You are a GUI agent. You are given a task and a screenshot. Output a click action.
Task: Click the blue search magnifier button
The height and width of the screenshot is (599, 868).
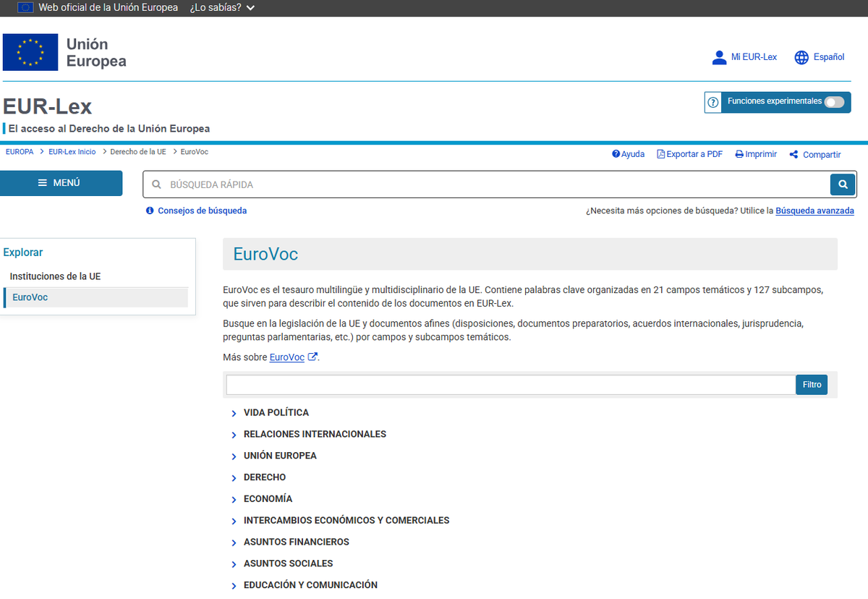tap(843, 184)
